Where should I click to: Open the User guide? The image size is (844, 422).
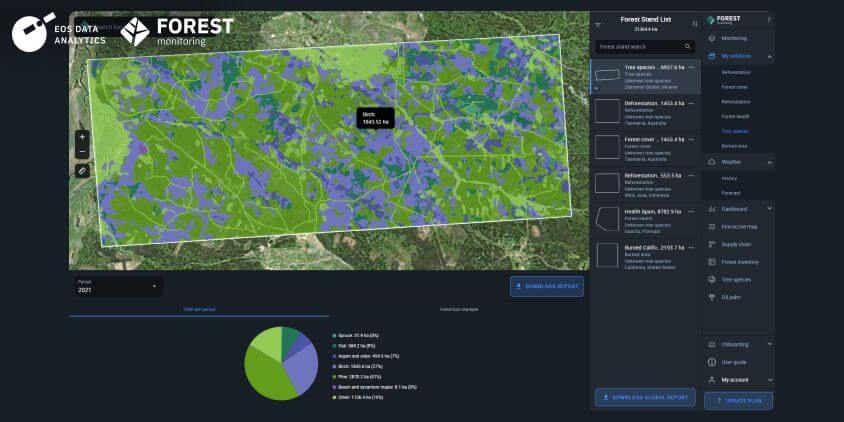point(734,362)
